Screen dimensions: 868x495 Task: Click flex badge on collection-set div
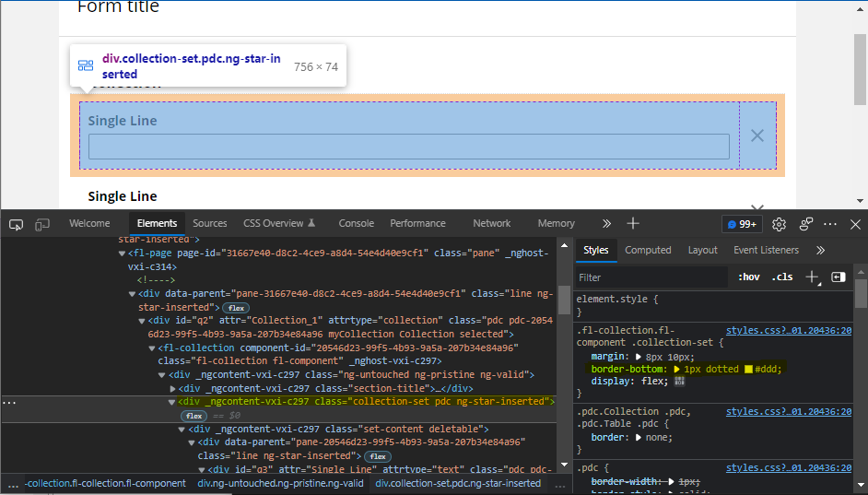(x=194, y=416)
